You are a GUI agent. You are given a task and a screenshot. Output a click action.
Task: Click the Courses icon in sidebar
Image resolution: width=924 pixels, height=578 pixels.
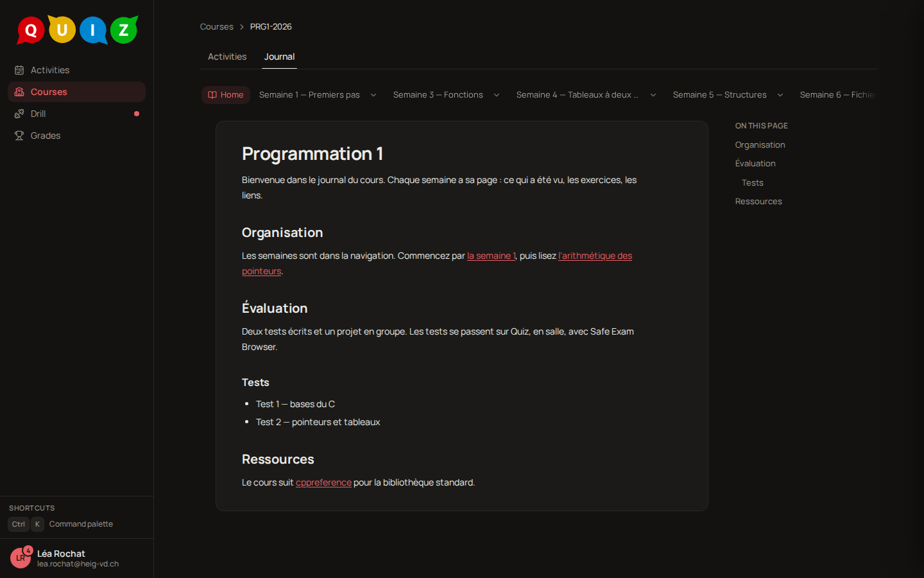tap(19, 92)
